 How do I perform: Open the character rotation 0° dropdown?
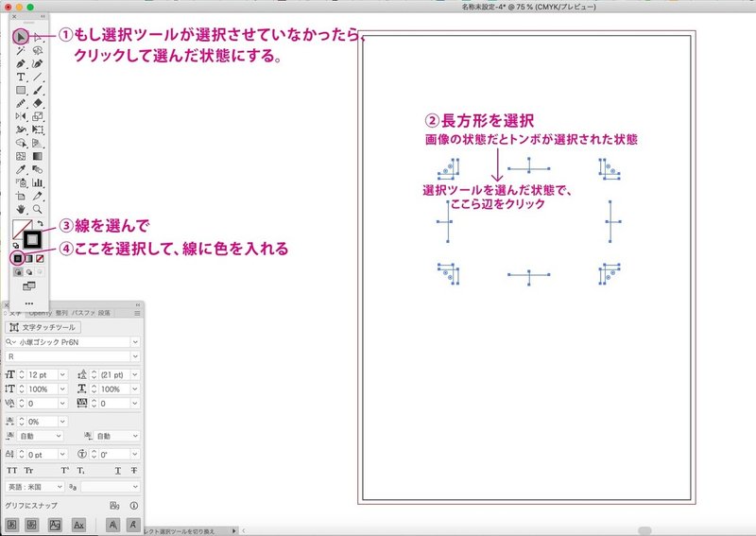click(x=135, y=455)
